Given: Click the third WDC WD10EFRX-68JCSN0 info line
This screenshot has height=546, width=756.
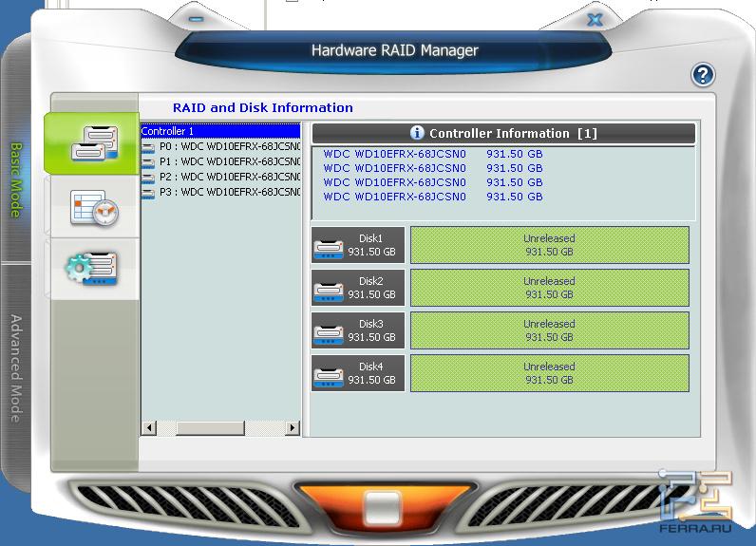Looking at the screenshot, I should click(x=433, y=182).
